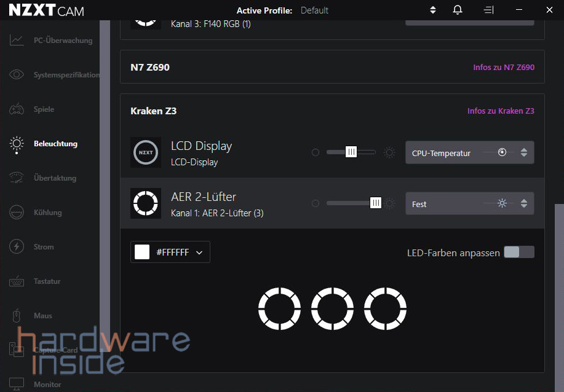
Task: Click Kanal 1: AER 2-Lüfter (3) text
Action: coord(217,213)
